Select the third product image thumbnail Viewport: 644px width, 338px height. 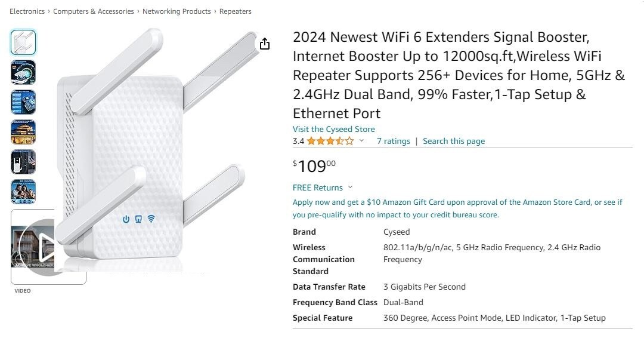coord(23,102)
